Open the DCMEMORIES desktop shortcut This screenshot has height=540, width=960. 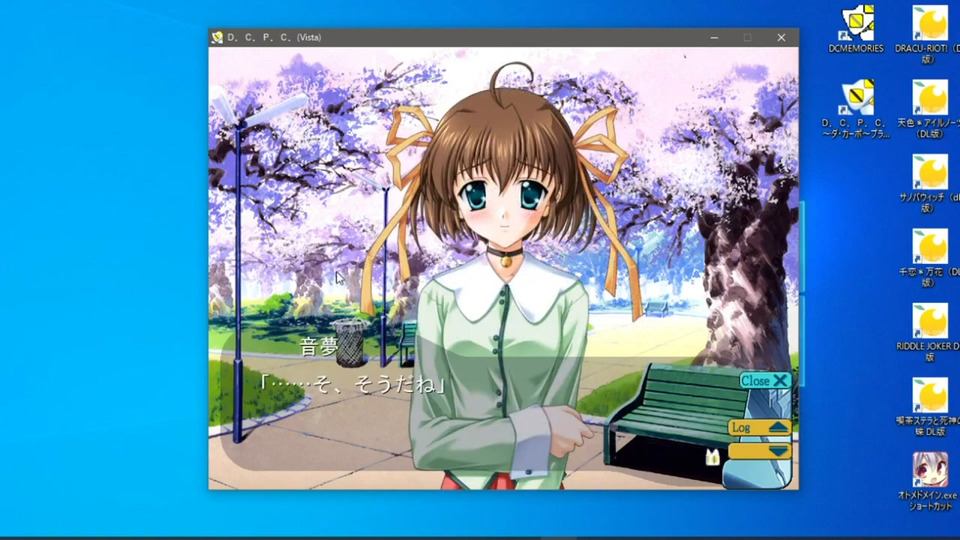tap(856, 29)
